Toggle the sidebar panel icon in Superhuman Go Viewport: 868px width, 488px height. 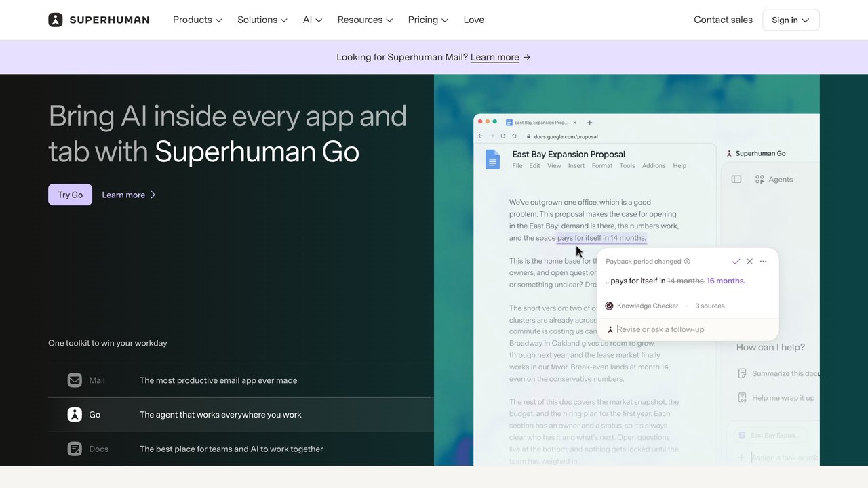[736, 179]
